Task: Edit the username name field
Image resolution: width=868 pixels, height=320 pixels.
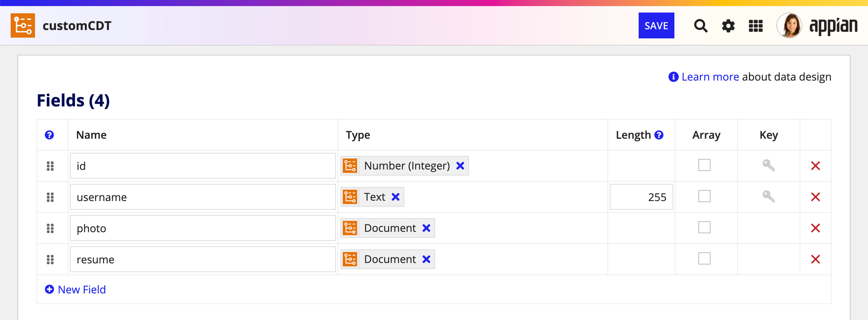Action: 203,197
